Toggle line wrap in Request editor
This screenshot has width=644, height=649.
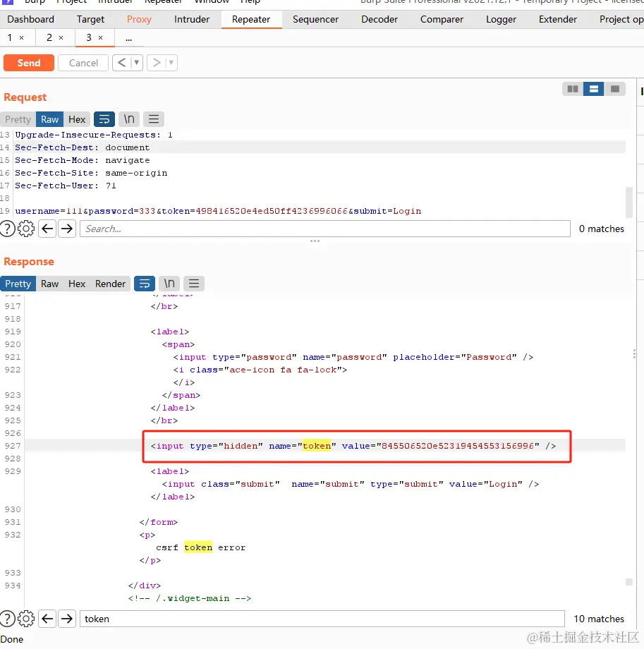pos(104,120)
